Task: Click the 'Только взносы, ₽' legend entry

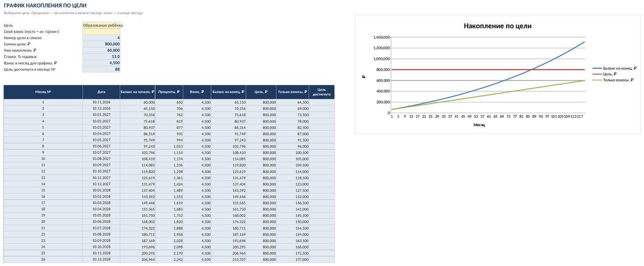Action: click(x=613, y=80)
